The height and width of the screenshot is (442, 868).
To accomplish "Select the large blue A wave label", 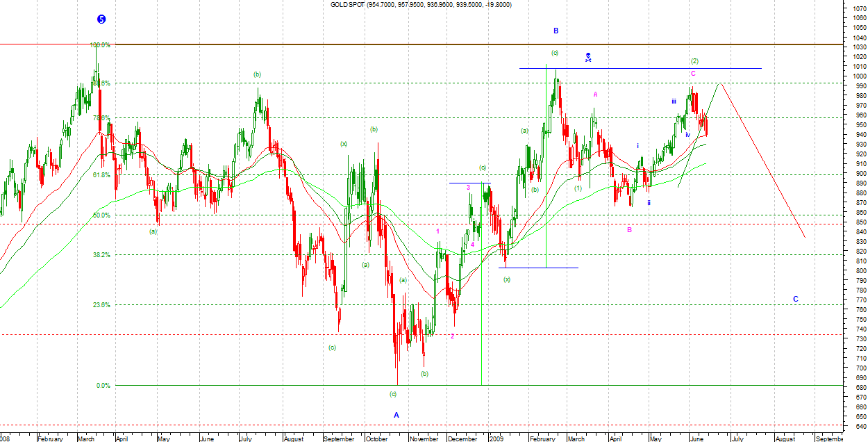I will (x=397, y=415).
